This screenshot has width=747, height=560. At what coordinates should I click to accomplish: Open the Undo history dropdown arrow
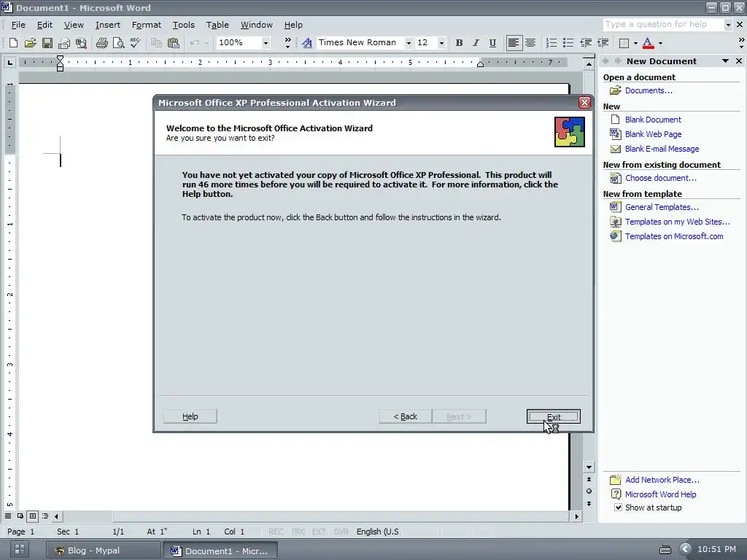pyautogui.click(x=206, y=43)
